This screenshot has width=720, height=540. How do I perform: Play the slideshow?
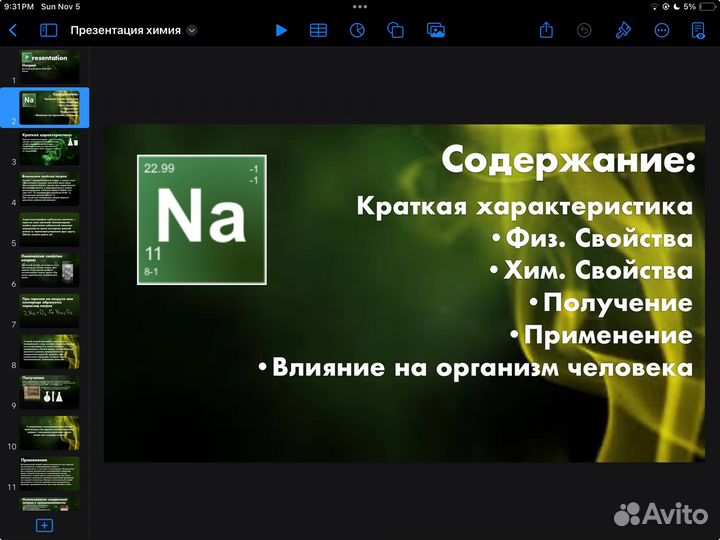click(281, 30)
